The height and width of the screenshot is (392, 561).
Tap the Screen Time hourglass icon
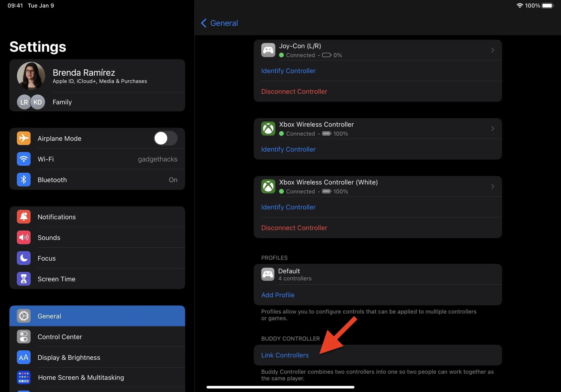point(24,279)
